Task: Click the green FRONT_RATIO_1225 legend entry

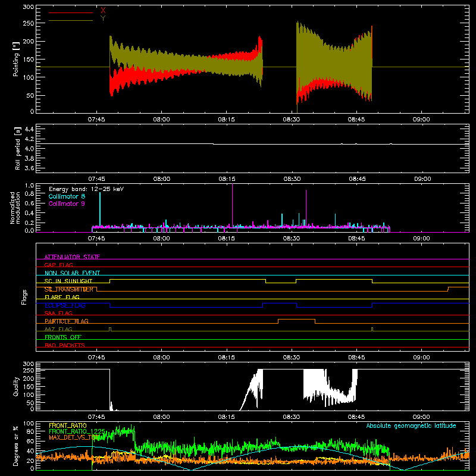Action: pos(77,431)
